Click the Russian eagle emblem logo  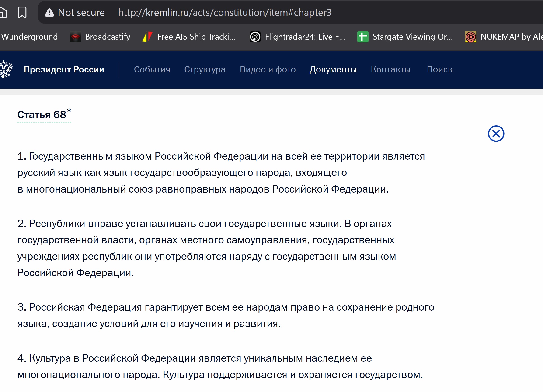pyautogui.click(x=6, y=69)
